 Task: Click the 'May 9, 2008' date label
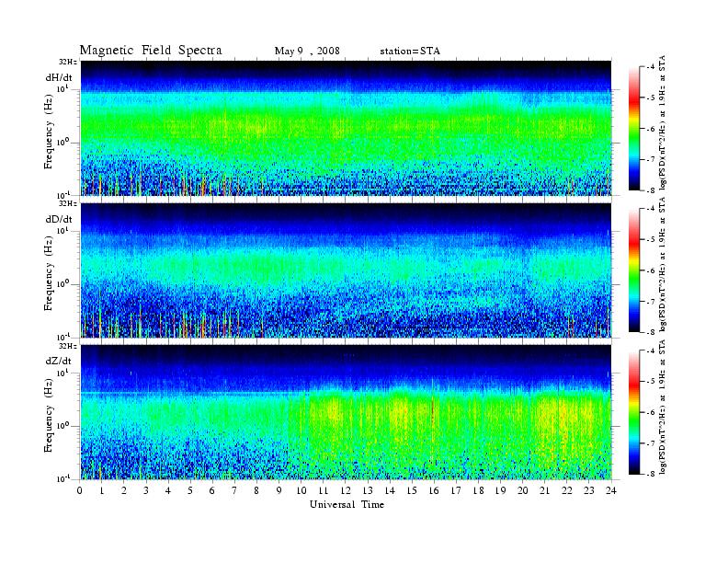(307, 51)
